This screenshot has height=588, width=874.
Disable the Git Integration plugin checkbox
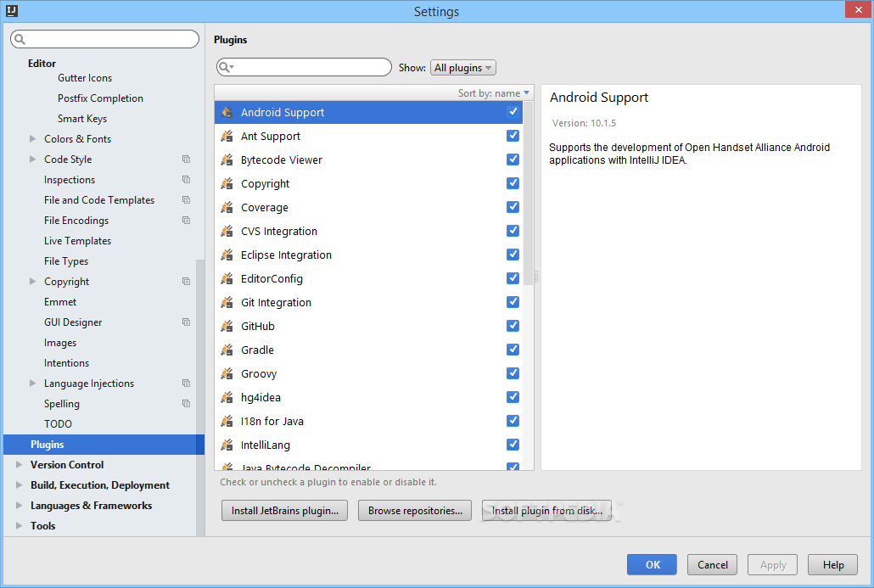click(x=513, y=302)
